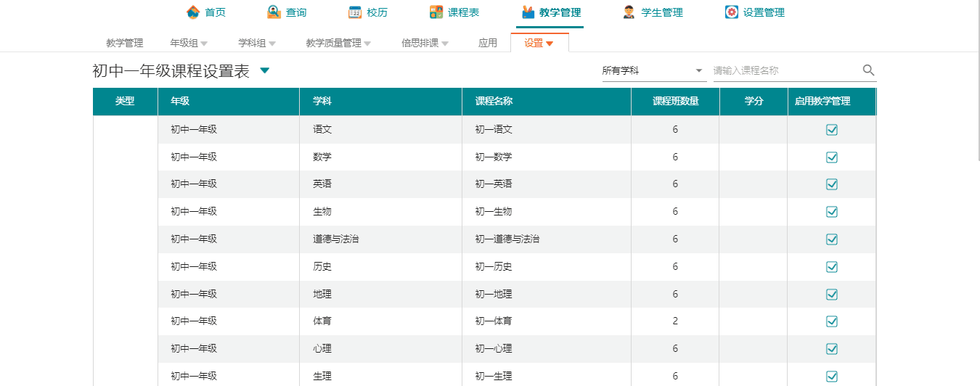This screenshot has height=386, width=980.
Task: Open the 所有学科 subject dropdown
Action: pos(653,70)
